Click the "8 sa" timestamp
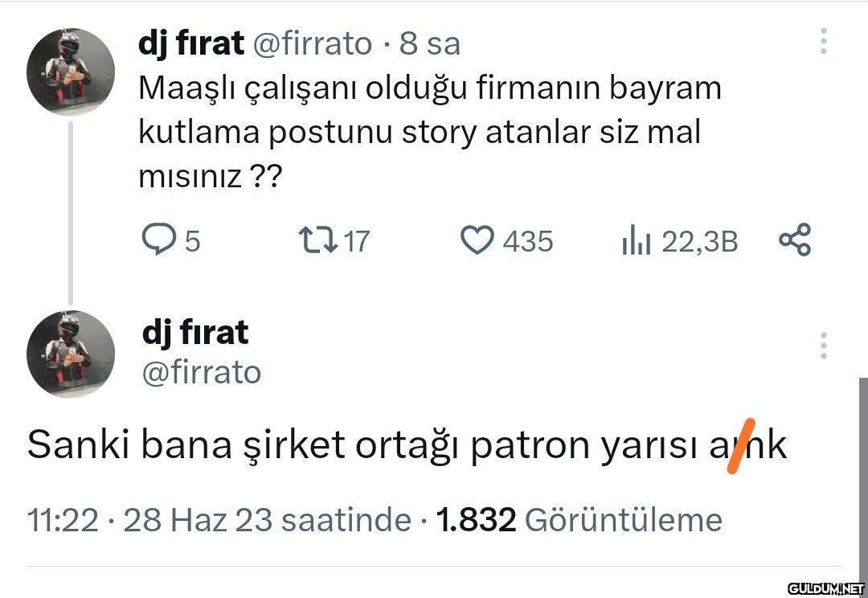The height and width of the screenshot is (598, 868). (430, 43)
